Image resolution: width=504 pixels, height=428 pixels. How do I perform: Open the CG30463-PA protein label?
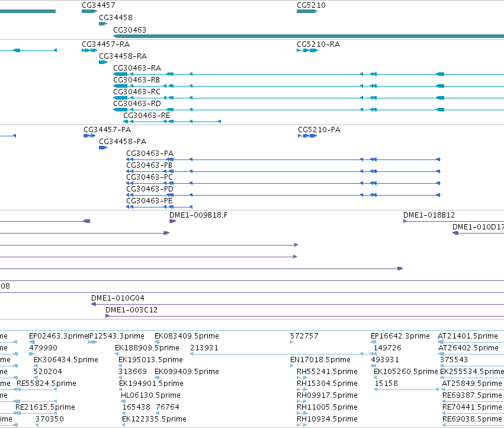pos(150,154)
